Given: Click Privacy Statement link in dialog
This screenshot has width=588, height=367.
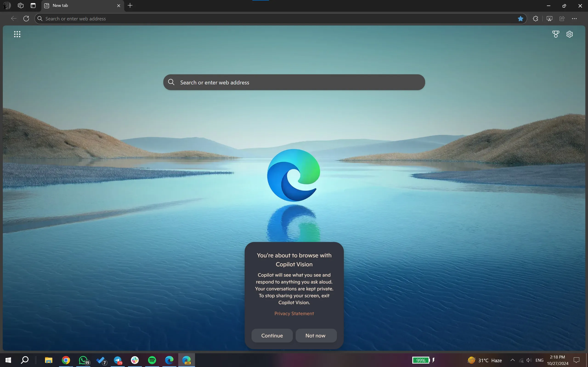Looking at the screenshot, I should tap(294, 313).
